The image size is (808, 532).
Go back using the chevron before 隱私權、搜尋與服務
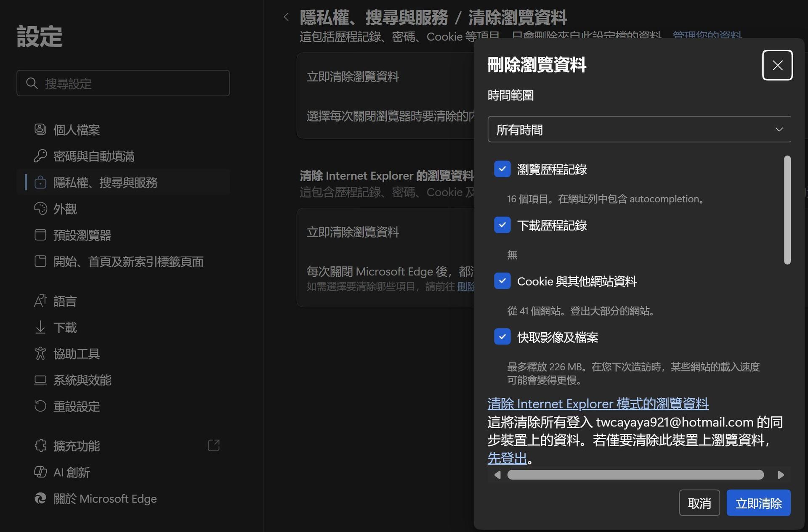tap(286, 17)
